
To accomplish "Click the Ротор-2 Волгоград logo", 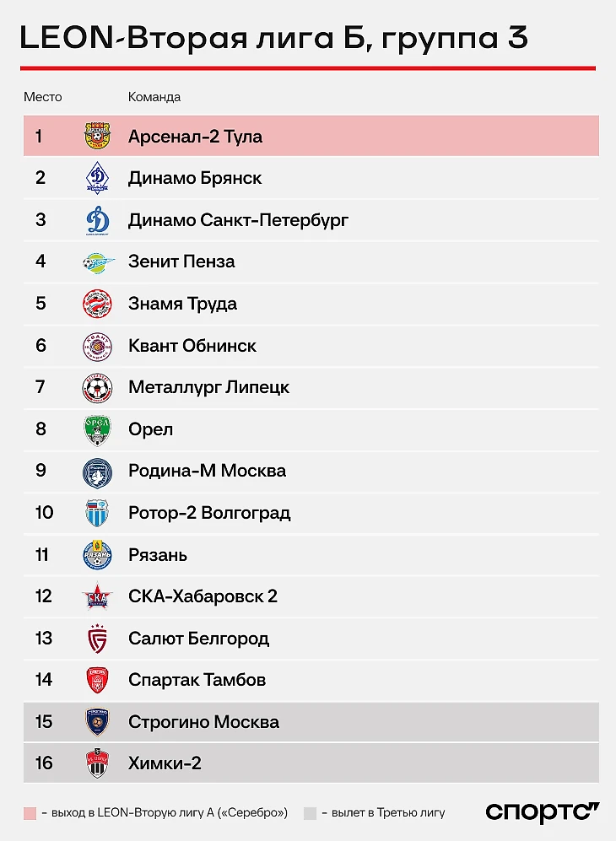I will click(97, 513).
